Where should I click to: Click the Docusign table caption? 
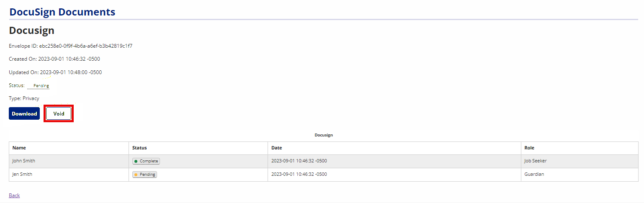pos(324,135)
